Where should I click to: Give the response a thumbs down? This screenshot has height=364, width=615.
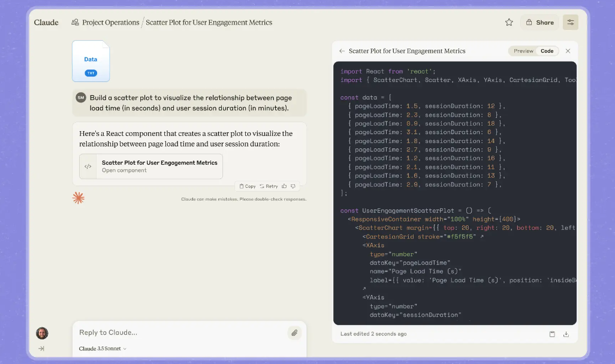[x=293, y=186]
